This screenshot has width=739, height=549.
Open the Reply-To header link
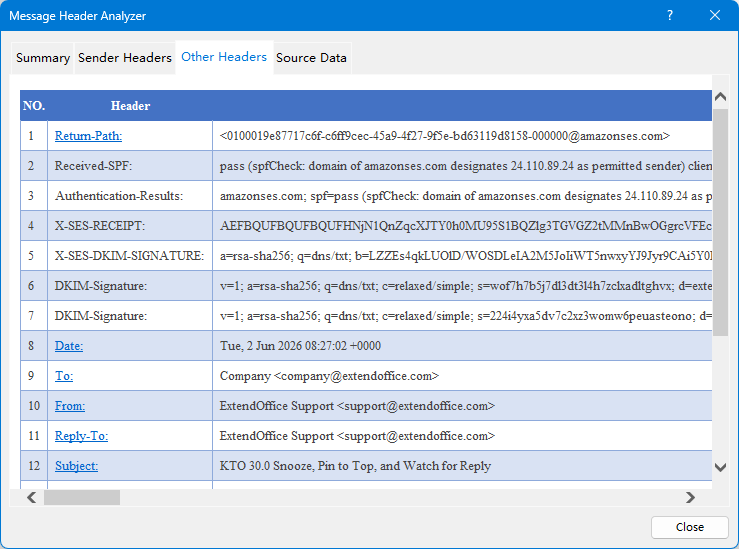click(x=81, y=436)
